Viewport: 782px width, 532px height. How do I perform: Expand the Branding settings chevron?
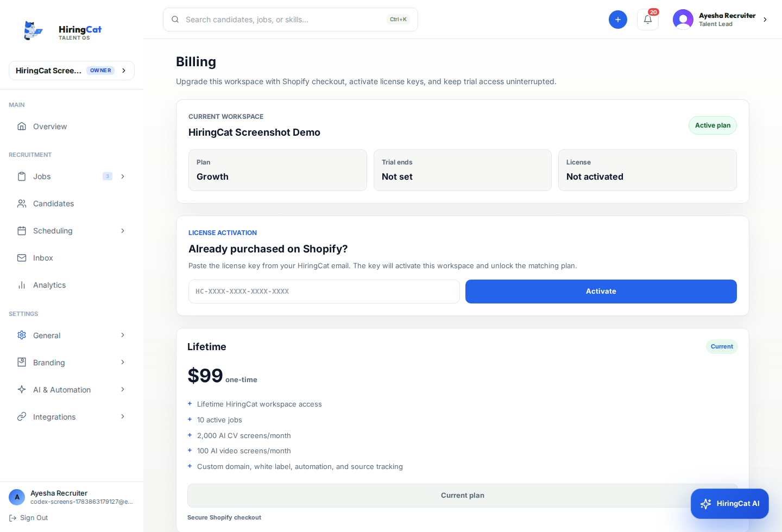coord(123,362)
